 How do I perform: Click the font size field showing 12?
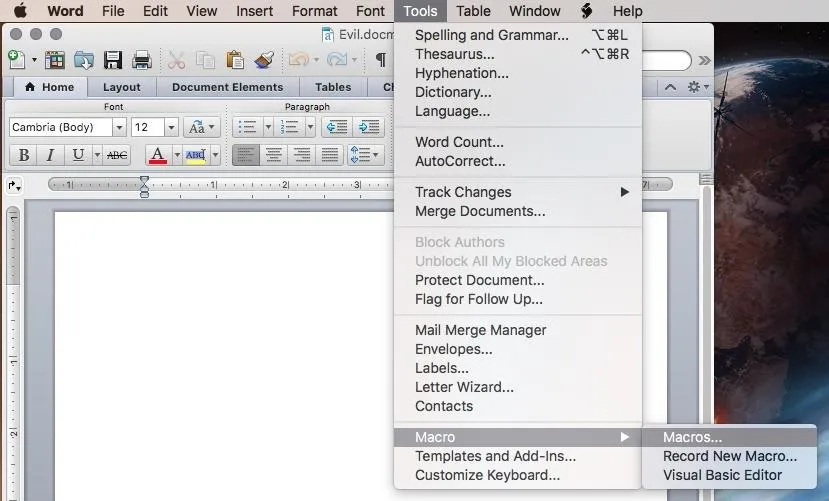click(148, 127)
